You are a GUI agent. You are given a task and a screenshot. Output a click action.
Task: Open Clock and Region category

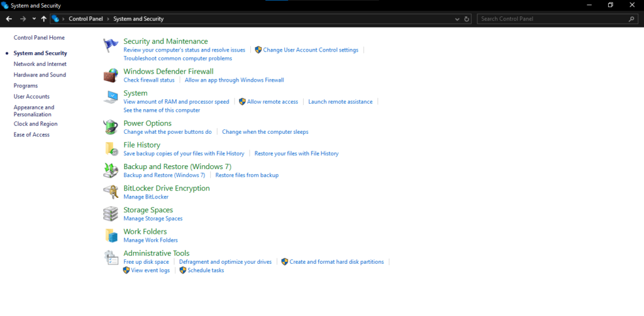35,124
